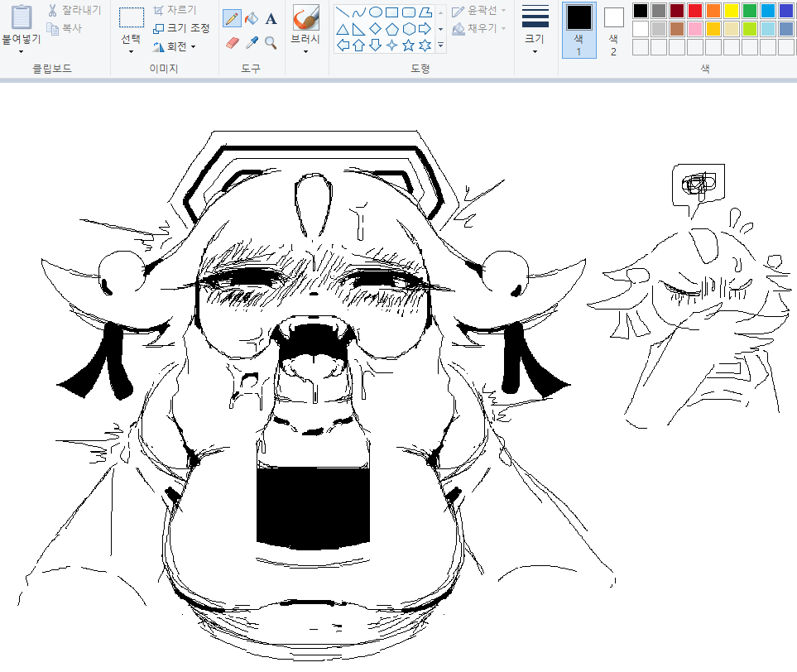Select the Hexagon shape

pyautogui.click(x=409, y=29)
